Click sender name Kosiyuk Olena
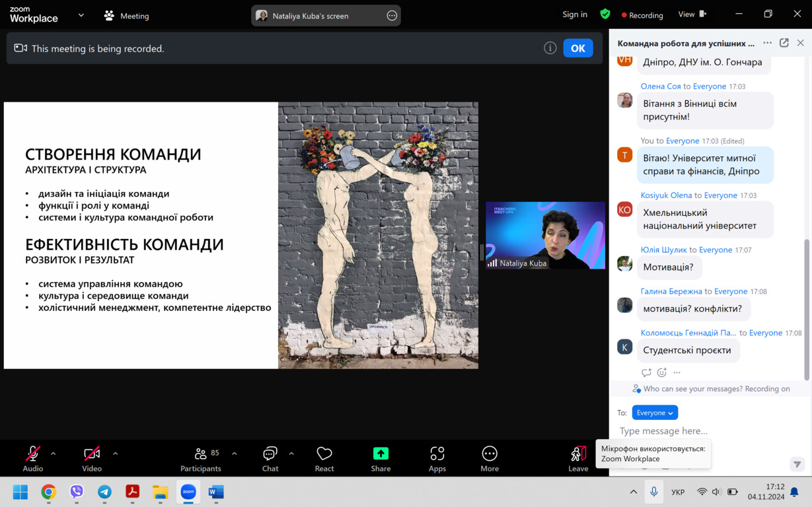 click(666, 195)
